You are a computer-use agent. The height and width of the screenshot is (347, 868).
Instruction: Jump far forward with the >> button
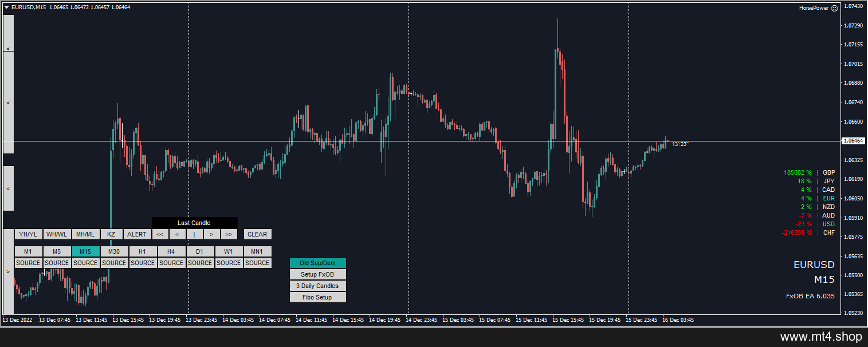pos(229,234)
